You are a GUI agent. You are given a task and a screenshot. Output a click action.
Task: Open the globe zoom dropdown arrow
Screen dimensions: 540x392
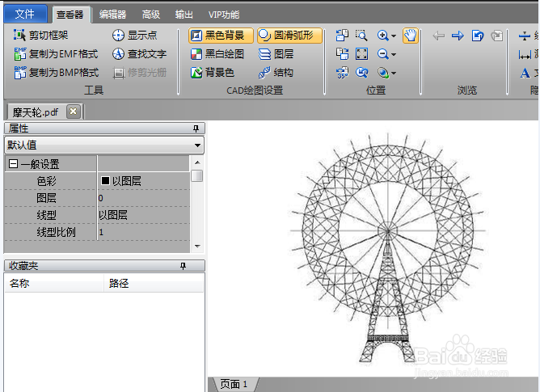point(394,73)
